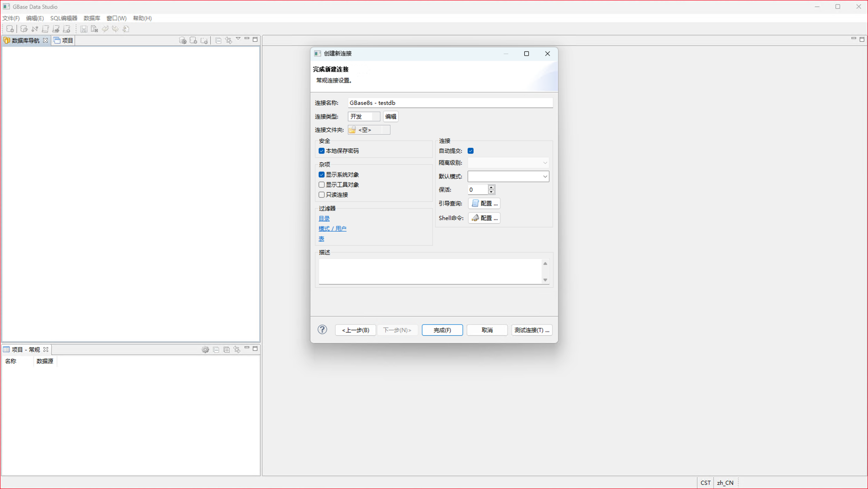Click inside the 描述 text area
Viewport: 868px width, 489px height.
430,271
